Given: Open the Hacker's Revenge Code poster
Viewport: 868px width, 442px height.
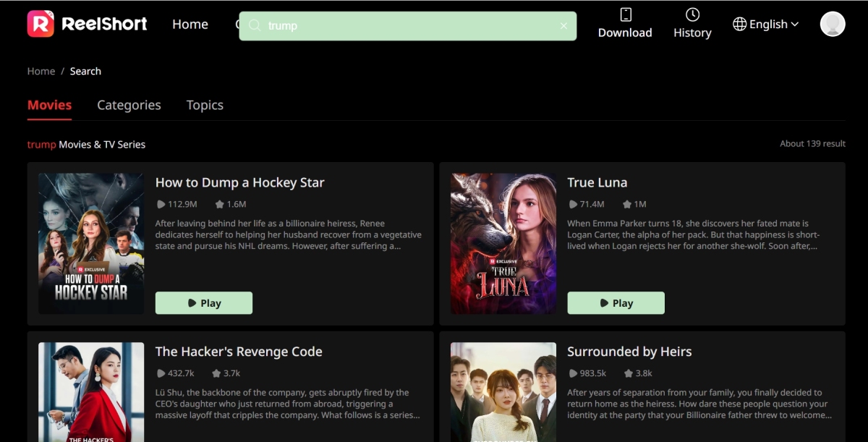Looking at the screenshot, I should [91, 392].
